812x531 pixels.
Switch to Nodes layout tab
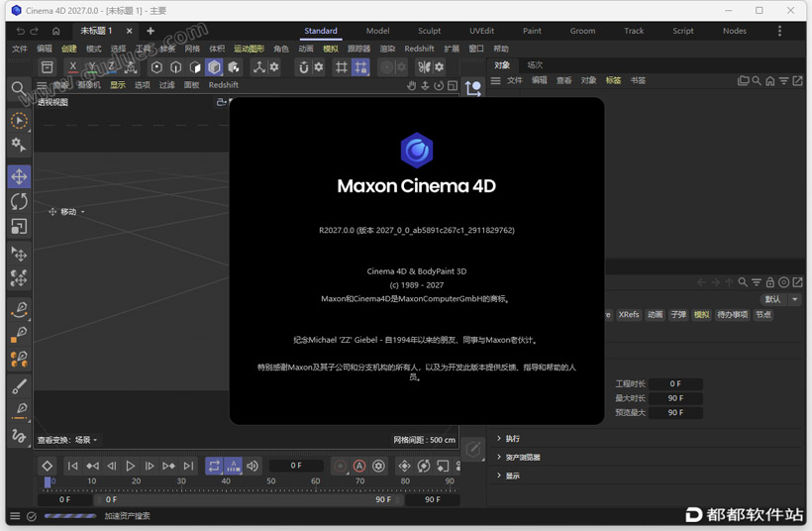[x=735, y=31]
